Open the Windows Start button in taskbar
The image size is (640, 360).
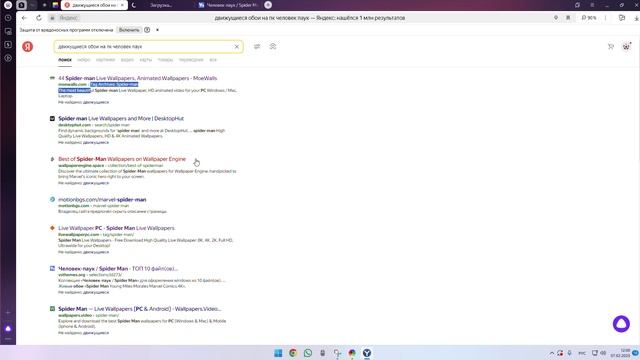point(278,353)
